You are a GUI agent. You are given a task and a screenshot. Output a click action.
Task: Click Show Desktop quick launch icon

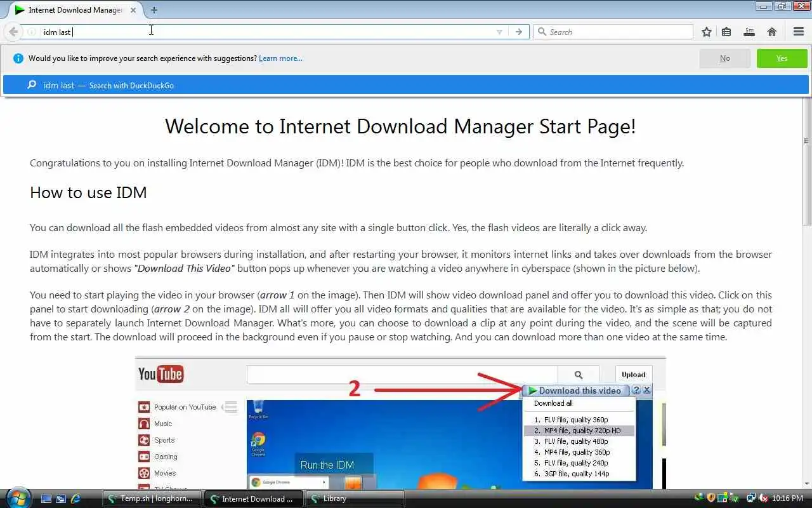[46, 498]
